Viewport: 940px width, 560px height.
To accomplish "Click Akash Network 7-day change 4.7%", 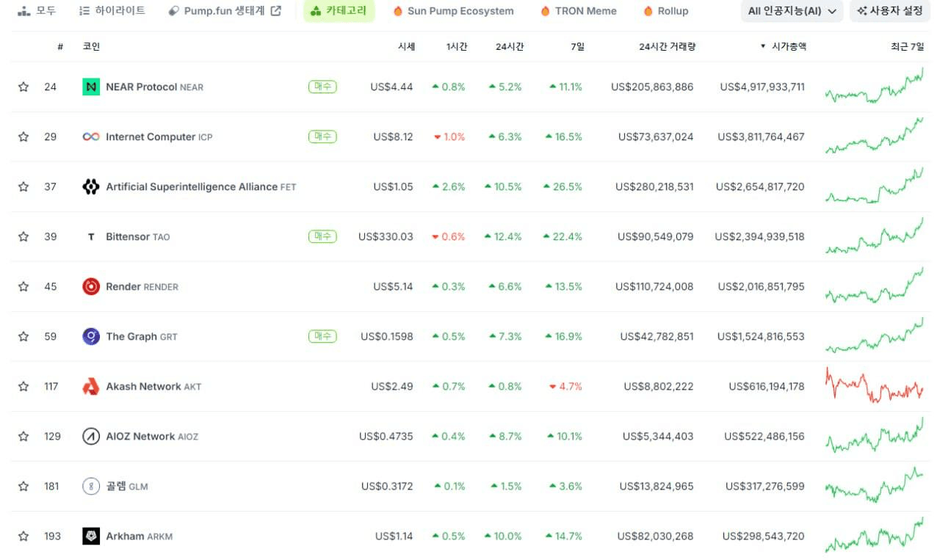I will coord(565,386).
